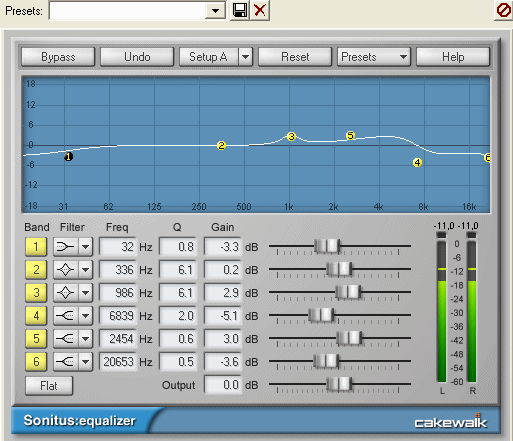Click the Undo button
This screenshot has height=441, width=513.
click(x=137, y=57)
